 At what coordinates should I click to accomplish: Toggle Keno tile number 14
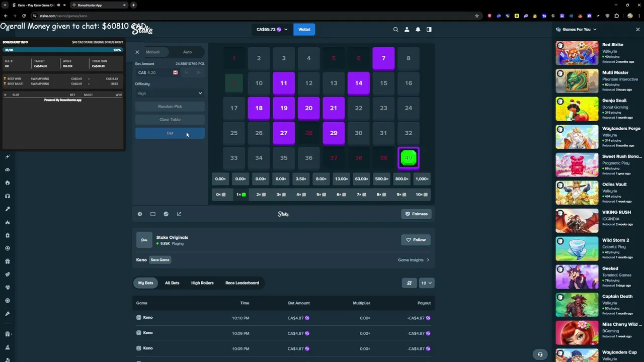(x=359, y=83)
